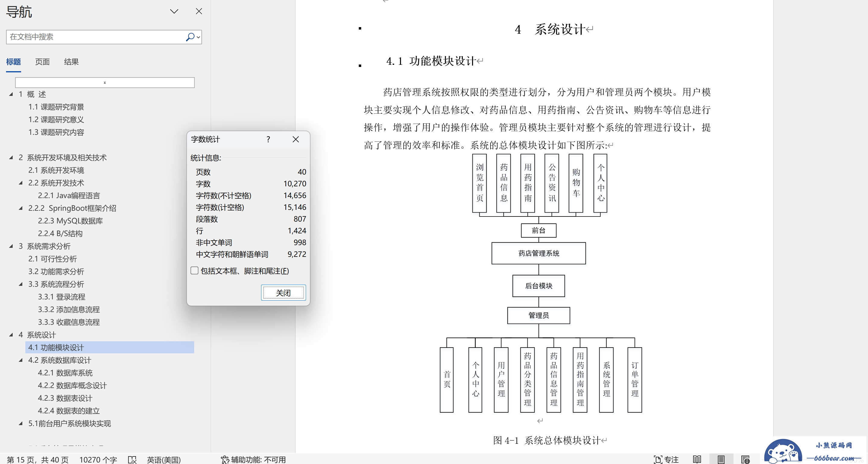Viewport: 868px width, 464px height.
Task: Open the spelling and proofing check icon
Action: tap(132, 459)
